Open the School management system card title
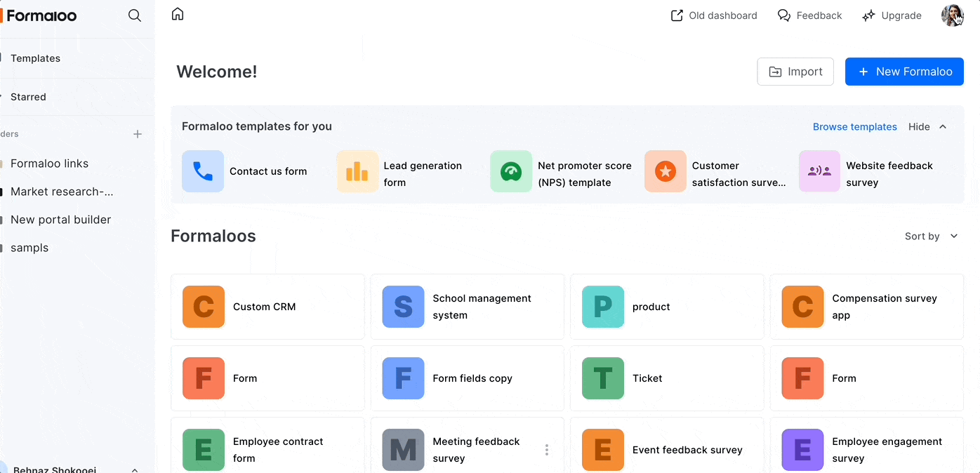 click(x=482, y=307)
